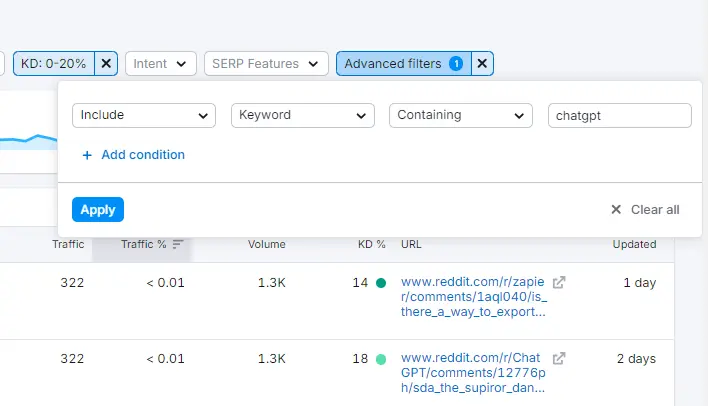Viewport: 708px width, 406px height.
Task: Open external link icon for the ChatGPT Reddit URL
Action: click(x=560, y=358)
